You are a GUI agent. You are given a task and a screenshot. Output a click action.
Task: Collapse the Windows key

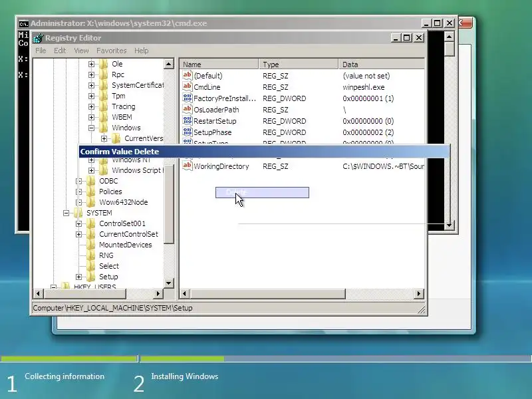[x=91, y=128]
